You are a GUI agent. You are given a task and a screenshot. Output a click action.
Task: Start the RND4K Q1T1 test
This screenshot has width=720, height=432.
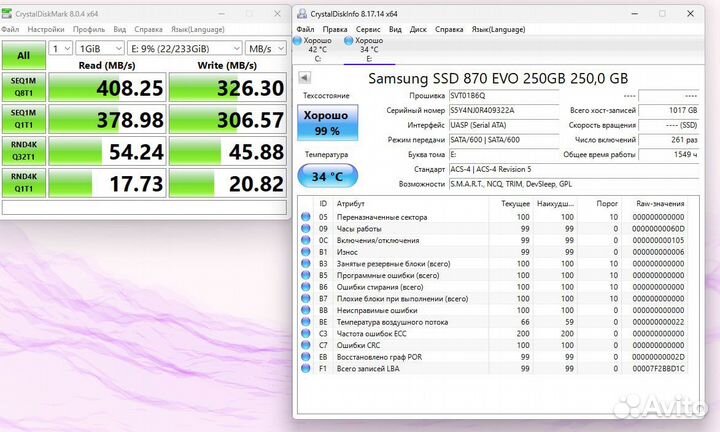[x=24, y=183]
